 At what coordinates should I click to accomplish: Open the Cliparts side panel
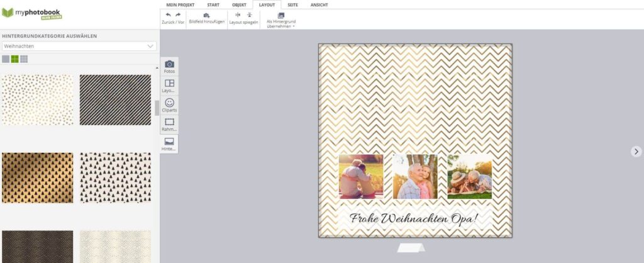[x=169, y=105]
